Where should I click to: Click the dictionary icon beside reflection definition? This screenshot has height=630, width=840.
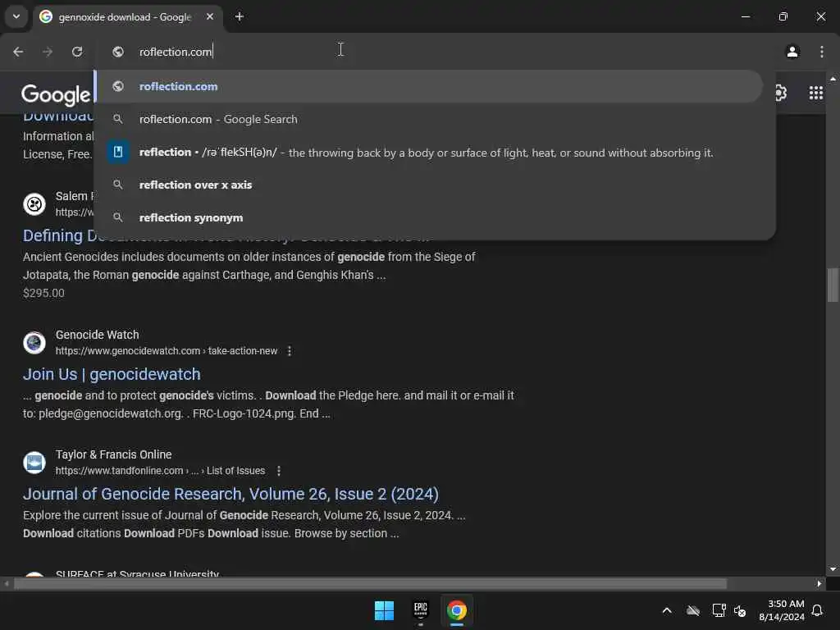coord(118,152)
